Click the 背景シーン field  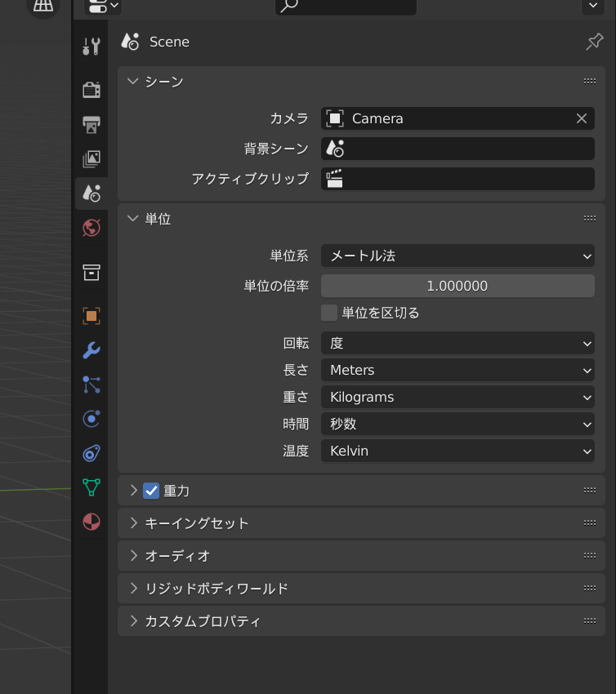[x=458, y=149]
